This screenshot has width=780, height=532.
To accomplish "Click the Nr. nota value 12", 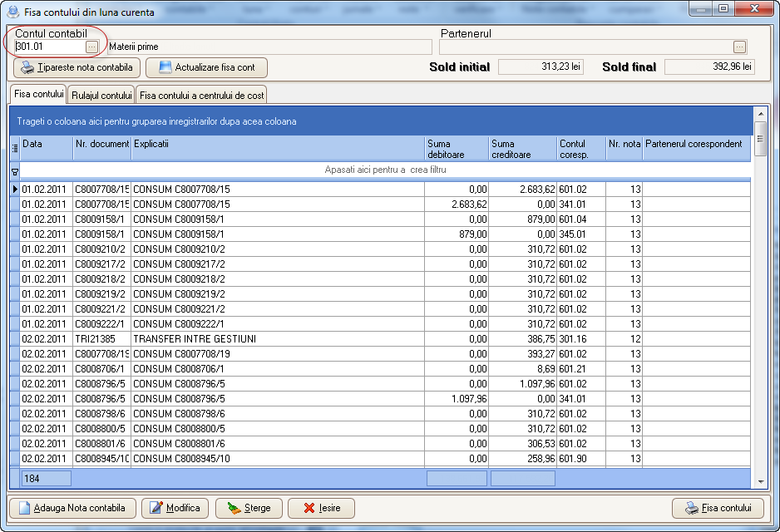I will tap(624, 339).
